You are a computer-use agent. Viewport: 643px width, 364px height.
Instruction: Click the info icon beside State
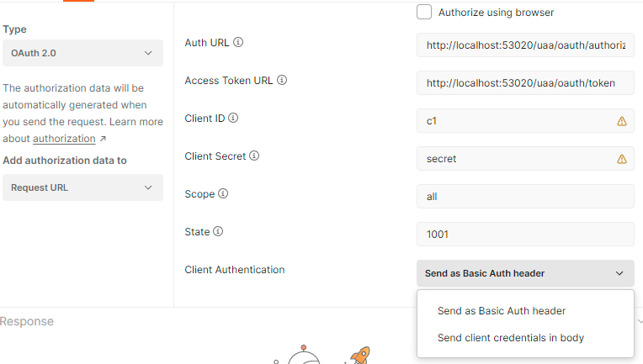point(218,231)
